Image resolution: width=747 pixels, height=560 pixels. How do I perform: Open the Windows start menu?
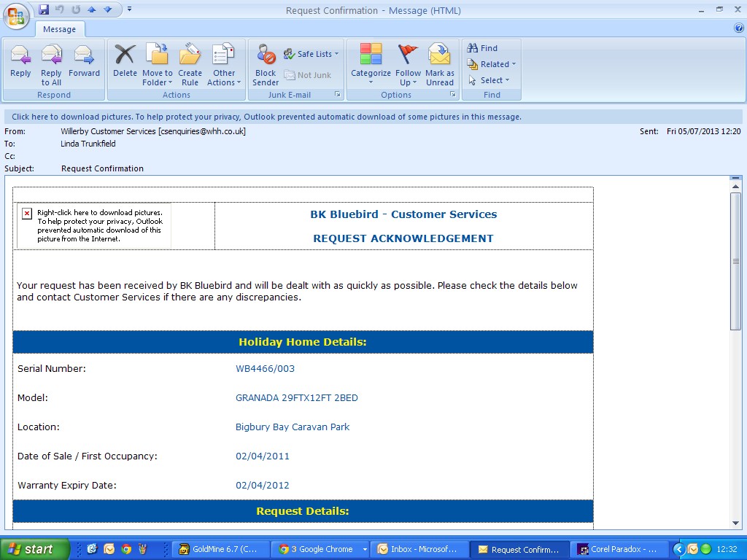[34, 549]
